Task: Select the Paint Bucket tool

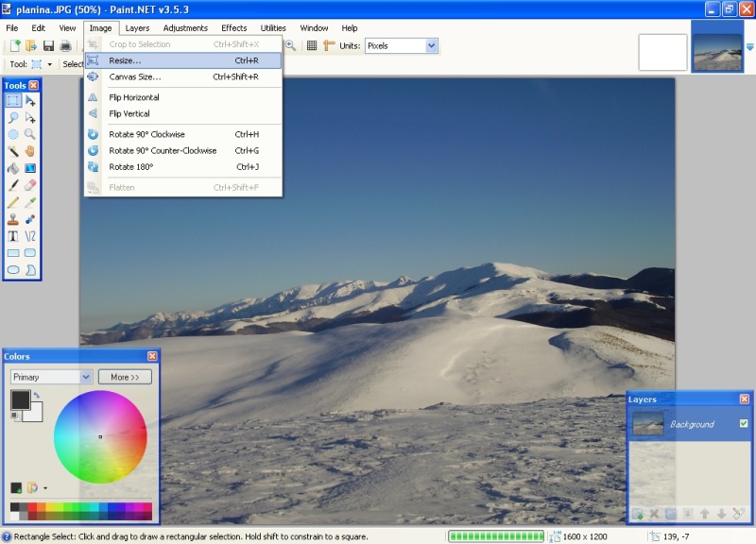Action: pyautogui.click(x=13, y=167)
